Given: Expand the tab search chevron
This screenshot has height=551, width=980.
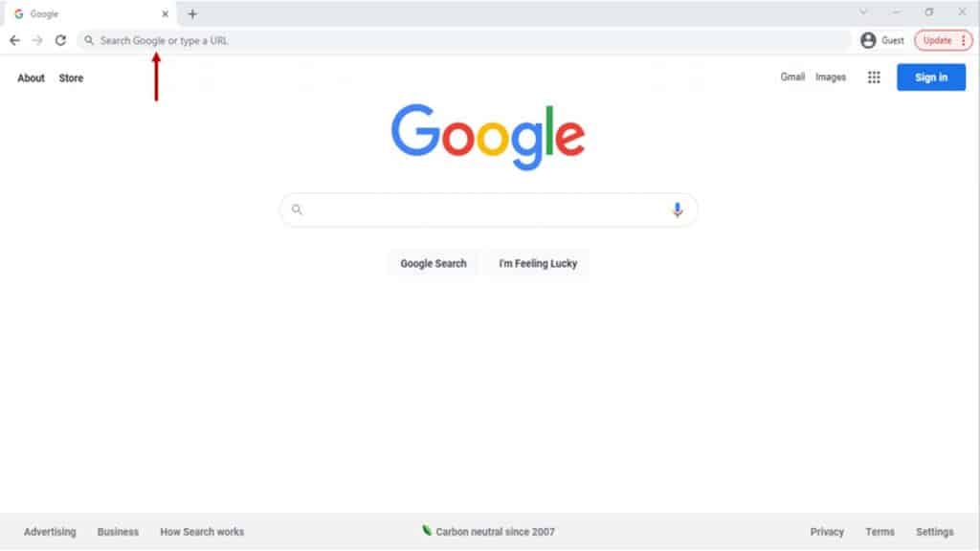Looking at the screenshot, I should click(x=863, y=11).
